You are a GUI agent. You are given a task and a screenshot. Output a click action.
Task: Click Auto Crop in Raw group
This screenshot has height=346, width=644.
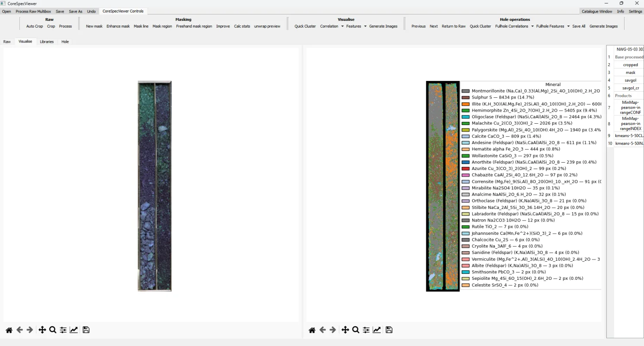(35, 26)
